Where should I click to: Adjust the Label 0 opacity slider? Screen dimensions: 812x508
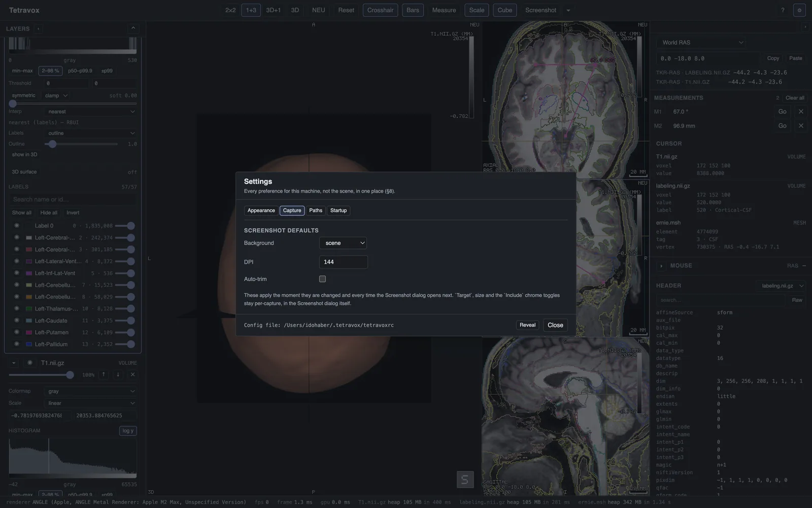[x=125, y=226]
